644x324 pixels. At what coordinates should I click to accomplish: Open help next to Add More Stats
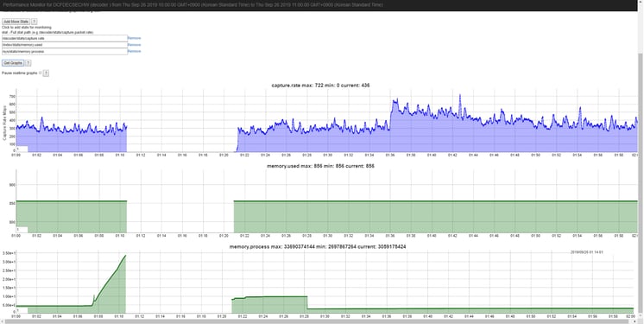[35, 22]
